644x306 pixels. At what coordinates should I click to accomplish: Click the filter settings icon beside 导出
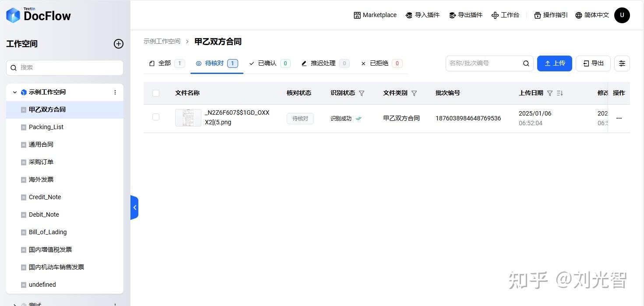tap(622, 63)
